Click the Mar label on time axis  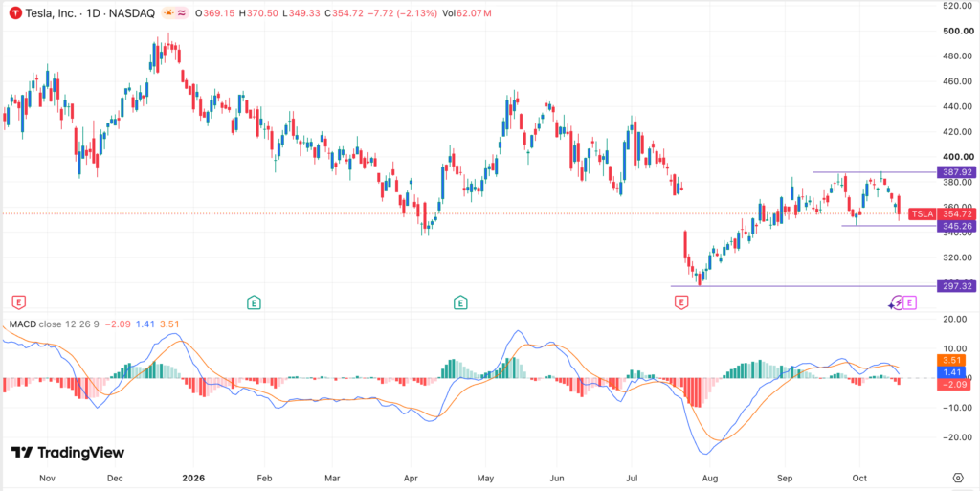click(x=332, y=478)
